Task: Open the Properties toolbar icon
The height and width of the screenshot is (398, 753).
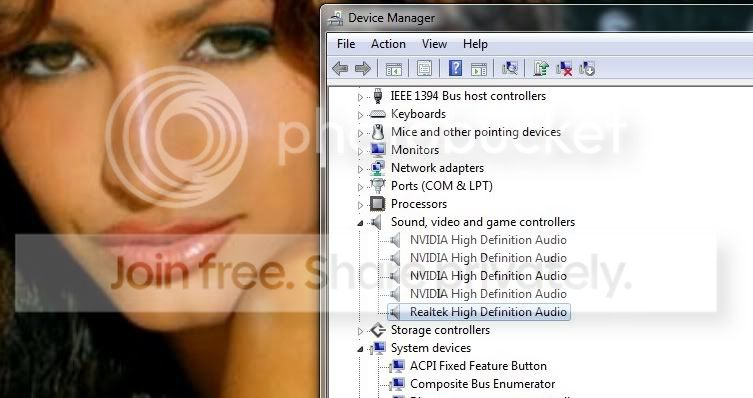Action: coord(424,69)
